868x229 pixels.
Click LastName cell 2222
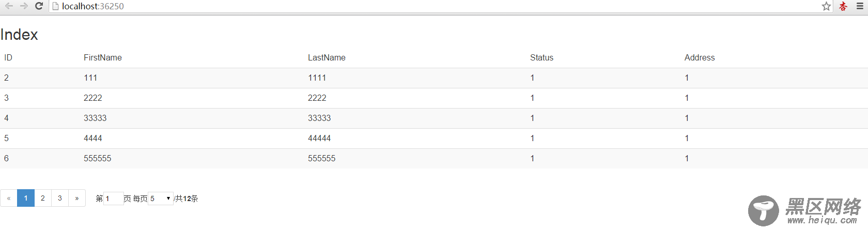[317, 98]
